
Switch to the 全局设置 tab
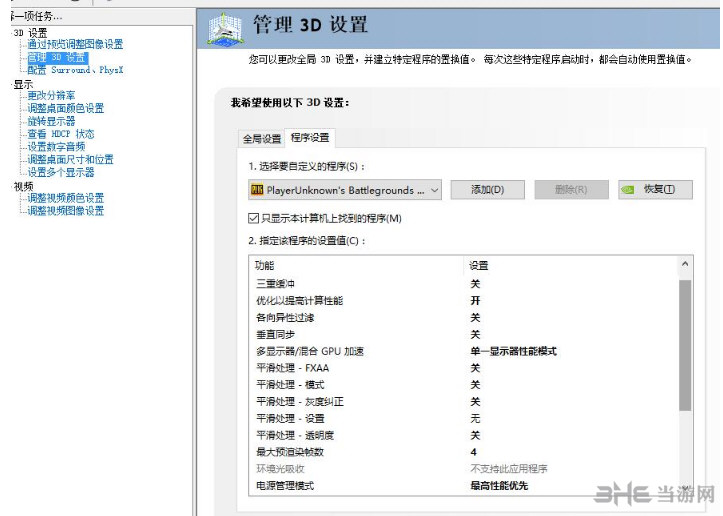point(262,138)
